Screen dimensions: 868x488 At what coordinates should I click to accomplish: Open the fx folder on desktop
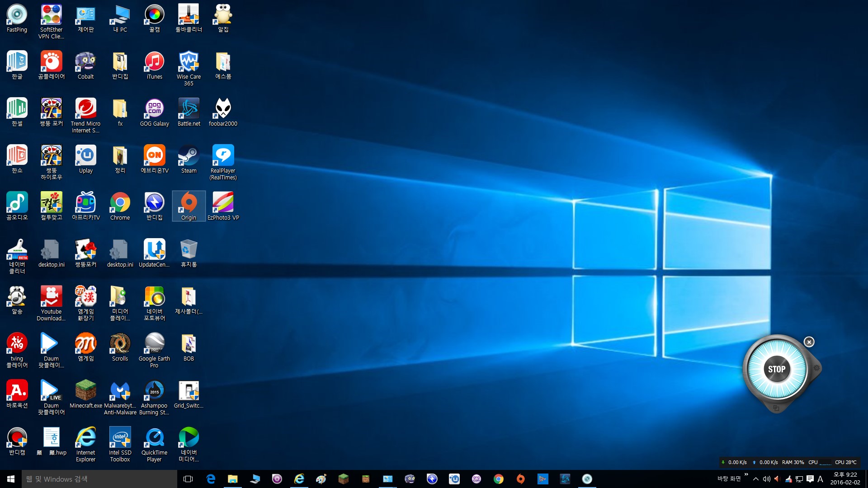coord(120,113)
